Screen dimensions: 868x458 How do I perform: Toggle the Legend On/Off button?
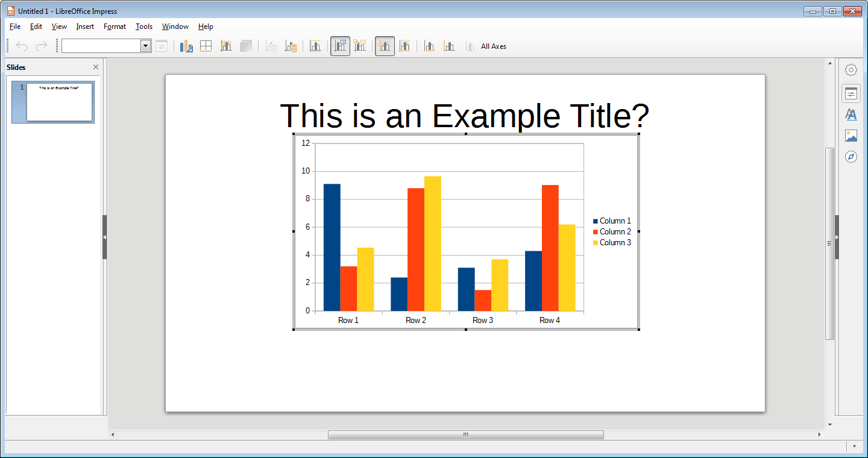340,46
